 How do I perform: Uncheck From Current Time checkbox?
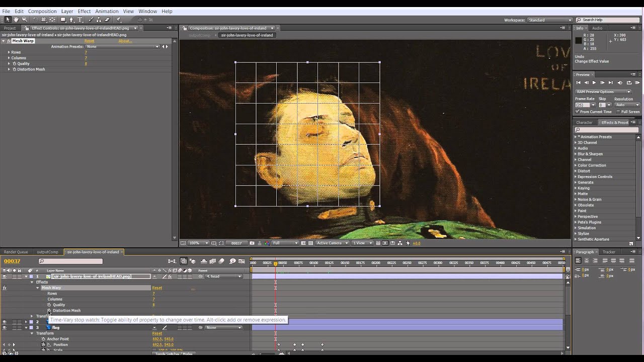tap(577, 112)
